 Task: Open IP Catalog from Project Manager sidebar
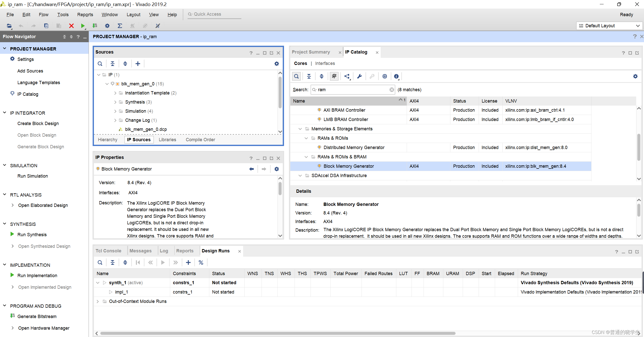[28, 94]
